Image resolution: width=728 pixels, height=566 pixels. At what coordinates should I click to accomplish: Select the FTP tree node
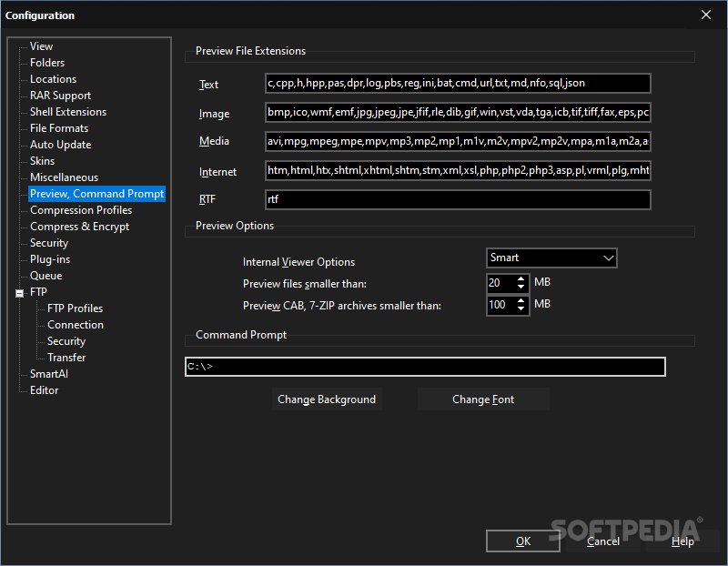(x=38, y=292)
